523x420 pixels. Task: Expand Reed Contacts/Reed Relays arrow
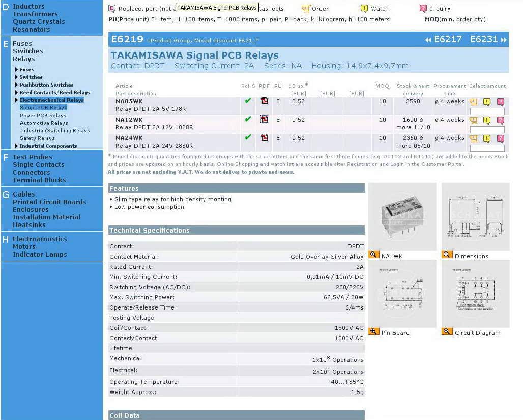(16, 93)
